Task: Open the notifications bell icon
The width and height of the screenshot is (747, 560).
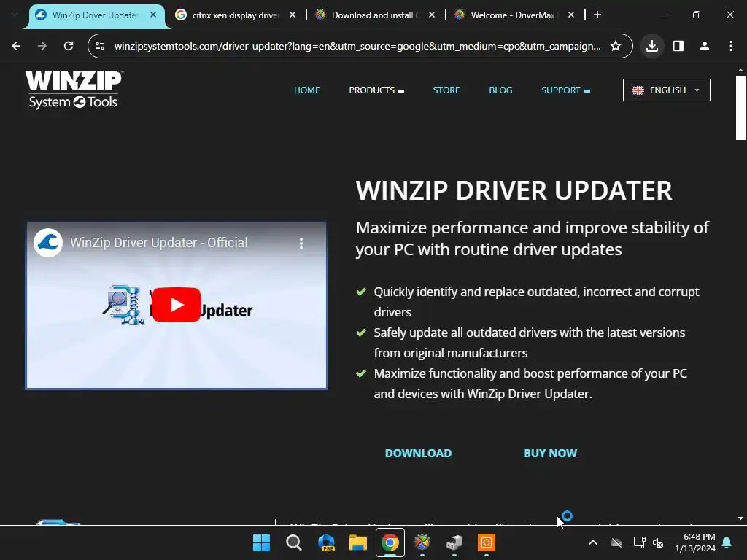Action: click(x=727, y=542)
